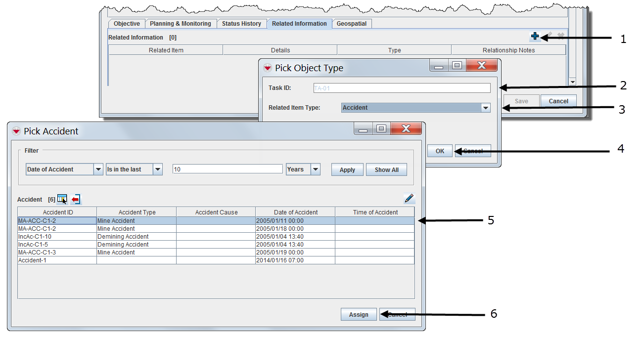Click the Show All button
The width and height of the screenshot is (644, 337).
386,169
